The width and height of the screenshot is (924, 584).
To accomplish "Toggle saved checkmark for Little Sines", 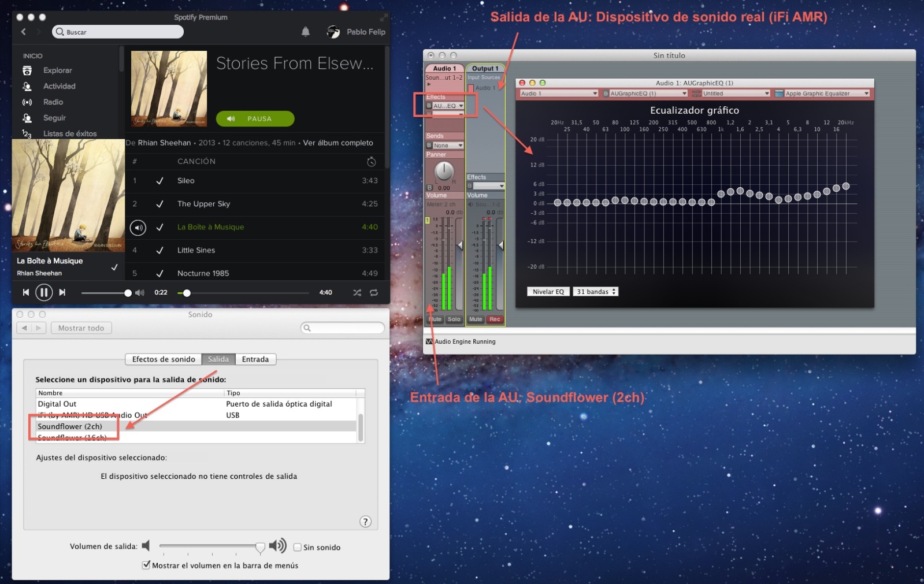I will click(159, 250).
